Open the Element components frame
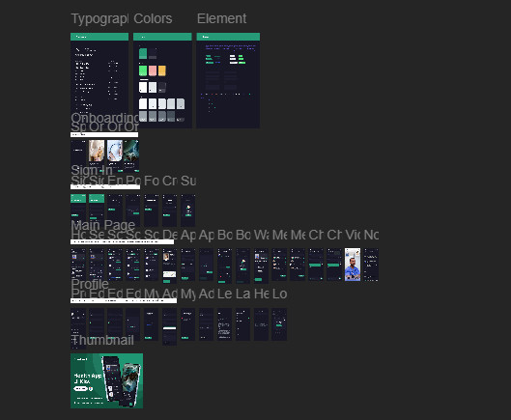Viewport: 511px width, 420px height. 228,80
